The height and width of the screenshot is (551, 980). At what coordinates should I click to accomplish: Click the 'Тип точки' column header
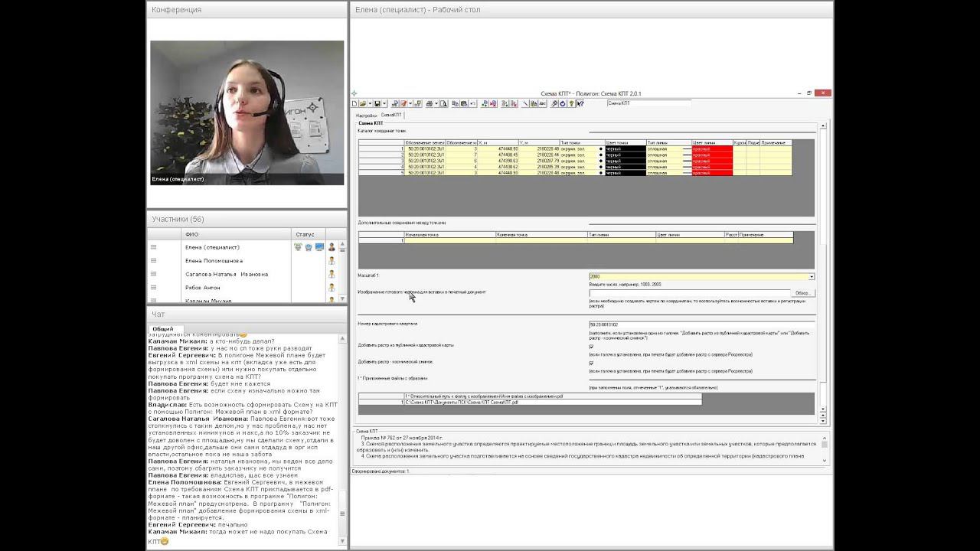tap(581, 142)
